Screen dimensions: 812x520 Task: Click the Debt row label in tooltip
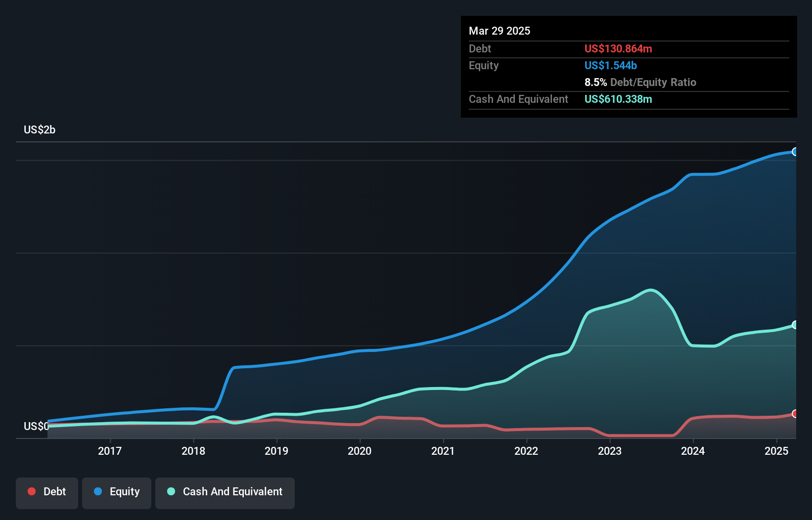(480, 48)
